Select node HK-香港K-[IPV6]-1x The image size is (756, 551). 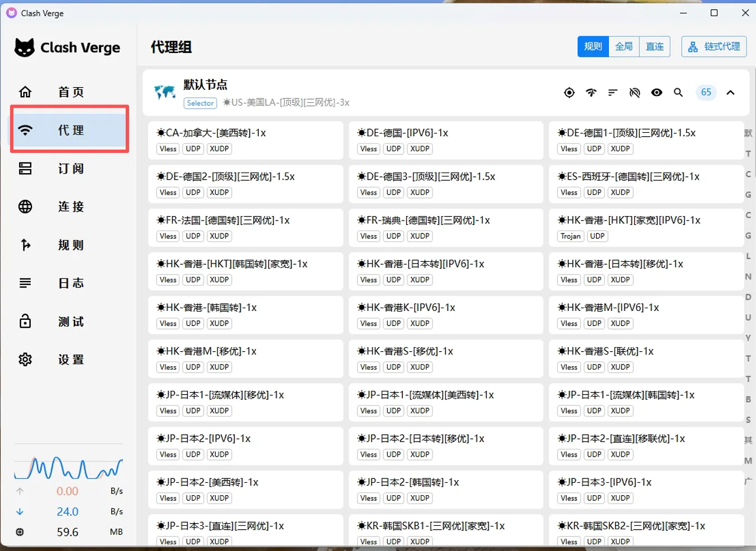click(446, 315)
